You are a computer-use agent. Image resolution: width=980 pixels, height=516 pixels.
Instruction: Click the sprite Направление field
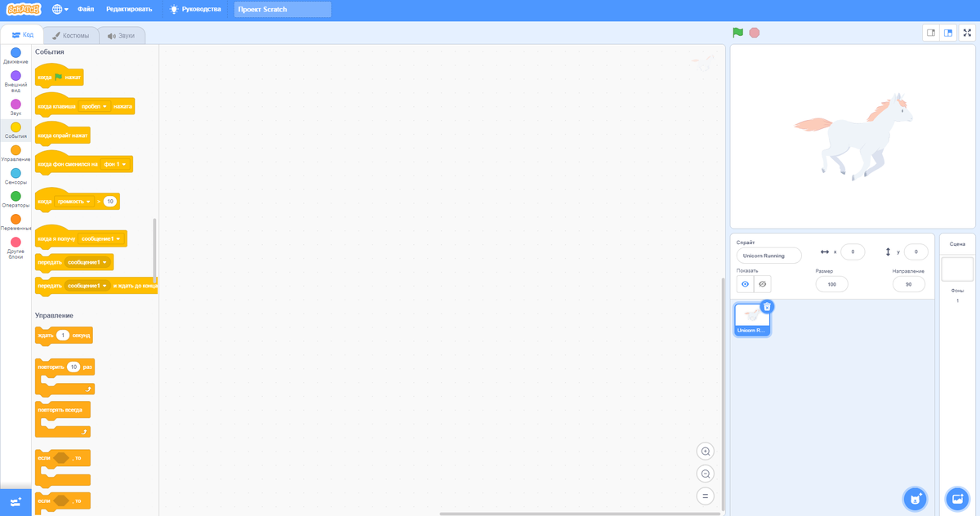click(908, 284)
